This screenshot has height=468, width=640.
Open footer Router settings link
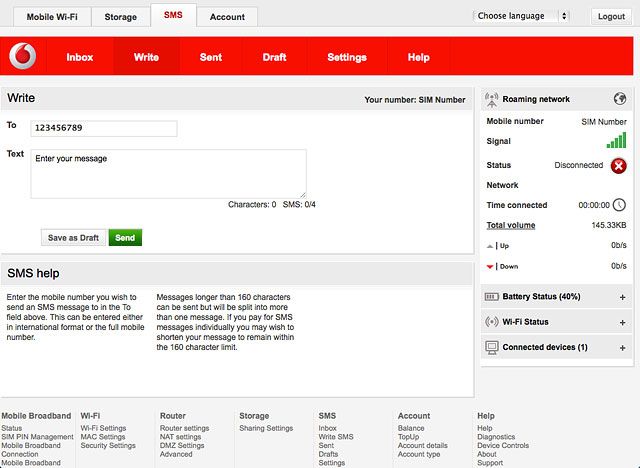point(184,428)
